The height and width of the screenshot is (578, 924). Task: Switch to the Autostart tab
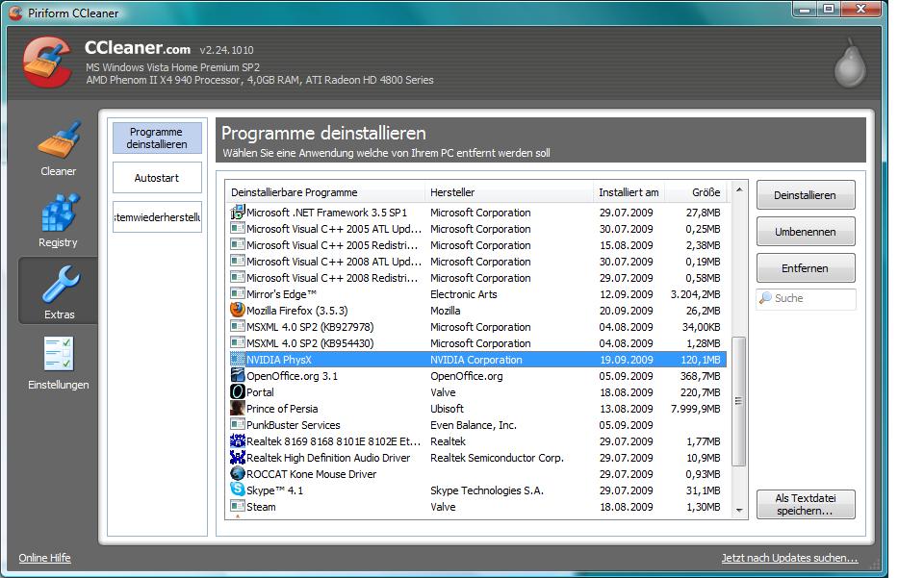157,178
